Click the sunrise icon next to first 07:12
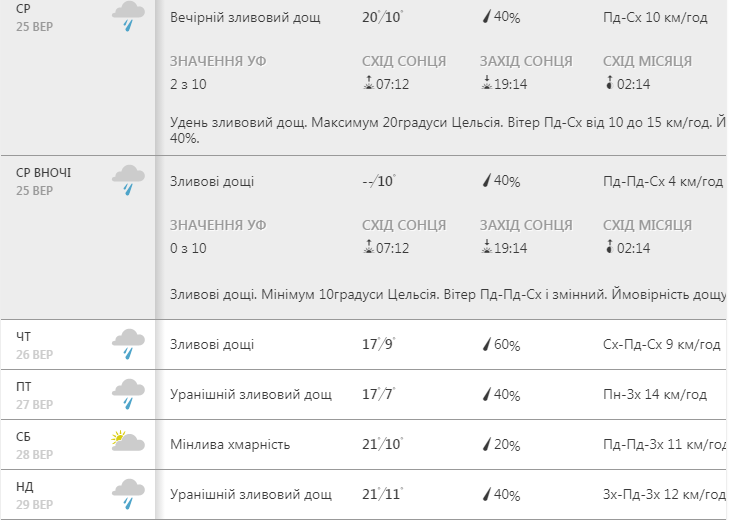The image size is (730, 520). (368, 83)
